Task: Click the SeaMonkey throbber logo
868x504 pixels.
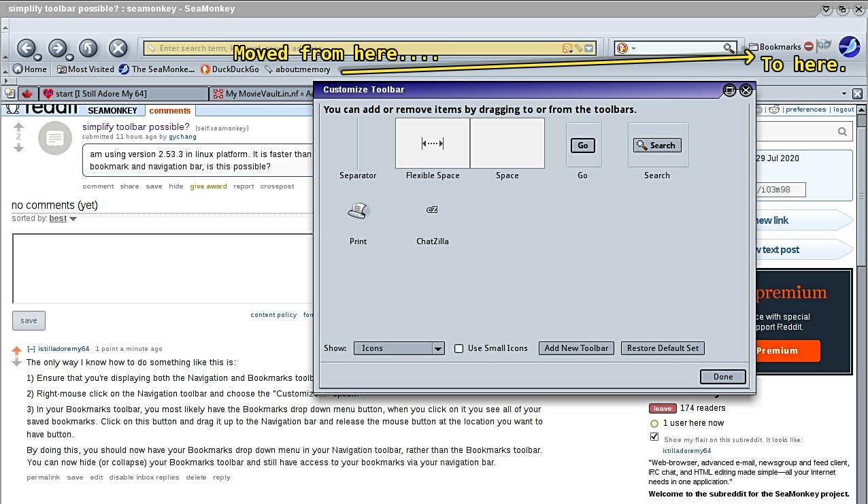Action: (849, 47)
